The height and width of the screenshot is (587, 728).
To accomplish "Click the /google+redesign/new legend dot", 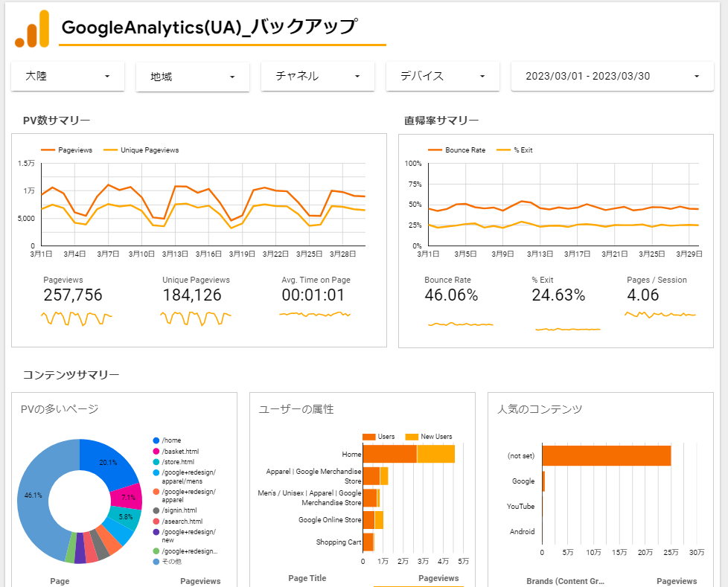I will tap(156, 532).
